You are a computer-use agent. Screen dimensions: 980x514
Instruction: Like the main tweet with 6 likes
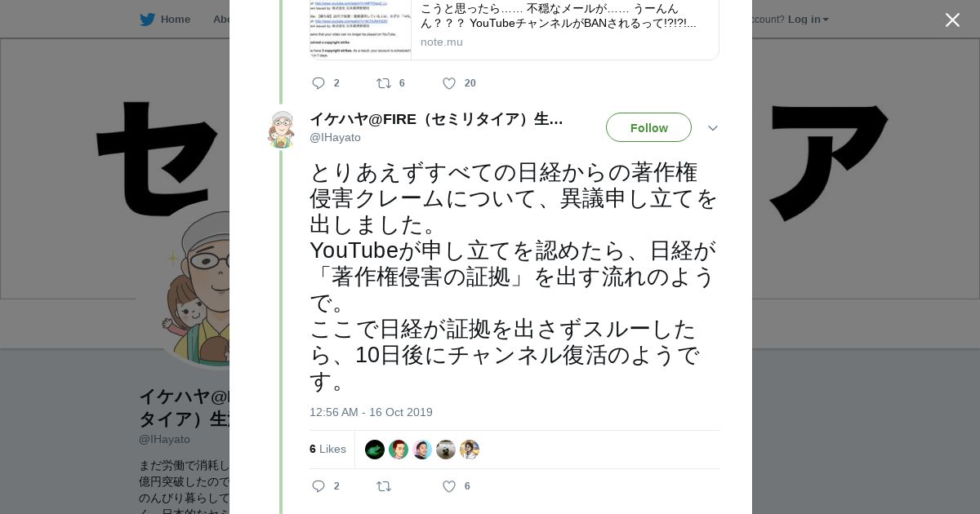tap(448, 486)
